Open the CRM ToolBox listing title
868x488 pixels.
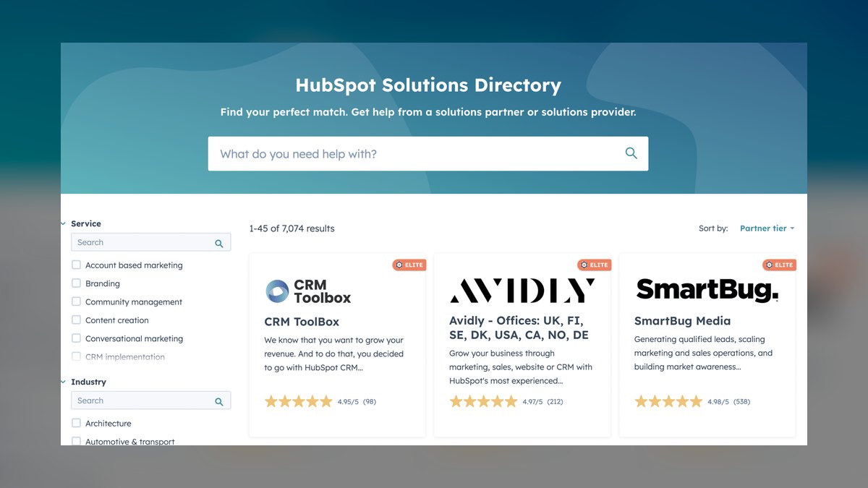302,322
